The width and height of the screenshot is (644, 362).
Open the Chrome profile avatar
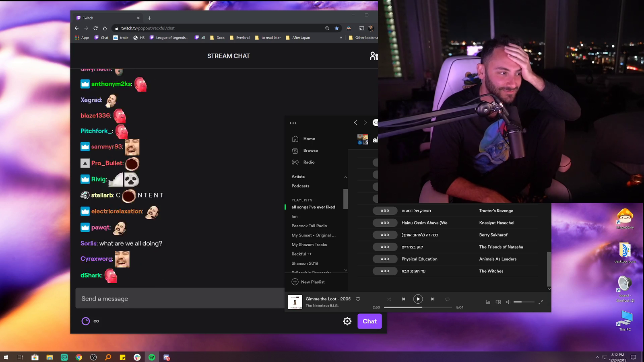tap(371, 28)
